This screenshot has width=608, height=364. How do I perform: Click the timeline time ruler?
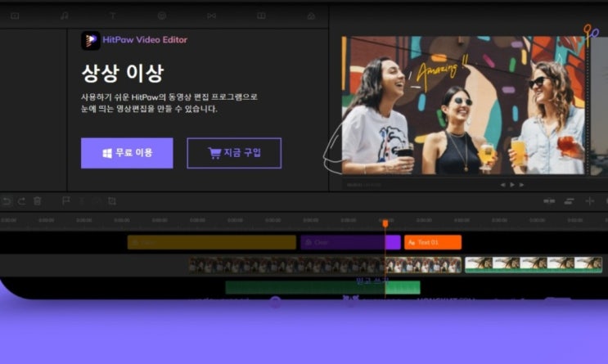pos(304,220)
